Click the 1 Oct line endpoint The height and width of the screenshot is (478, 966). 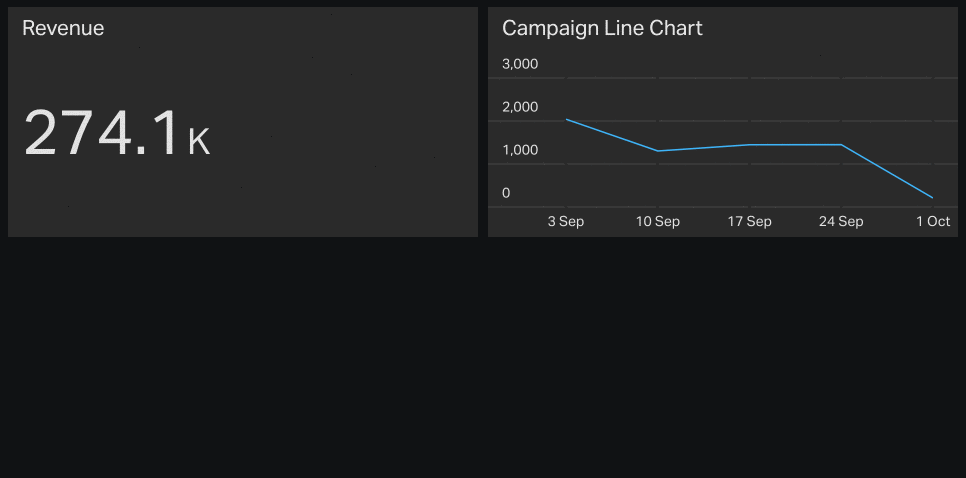coord(933,198)
